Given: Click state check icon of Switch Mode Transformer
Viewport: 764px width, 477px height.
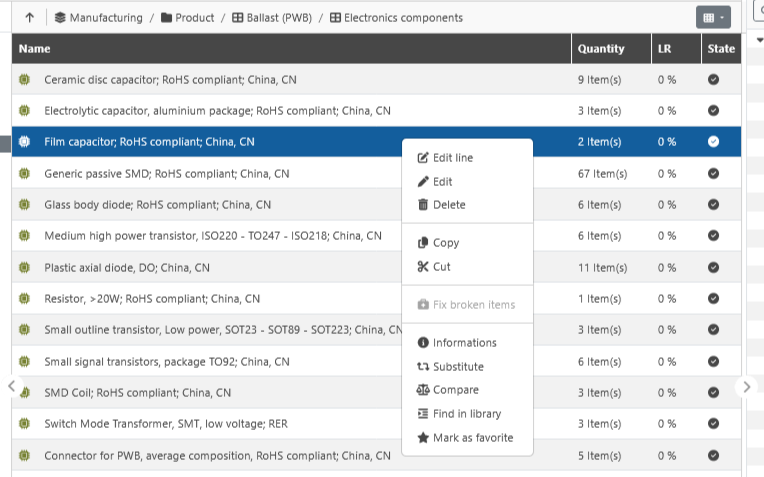Looking at the screenshot, I should [713, 424].
